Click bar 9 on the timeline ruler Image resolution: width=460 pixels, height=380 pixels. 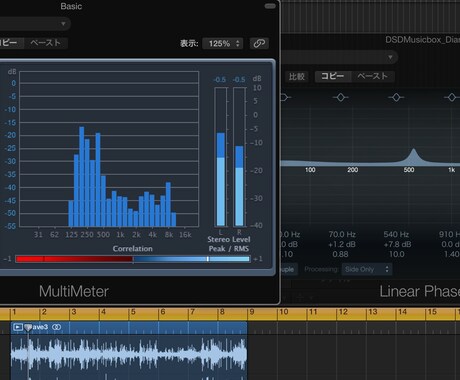pos(252,312)
